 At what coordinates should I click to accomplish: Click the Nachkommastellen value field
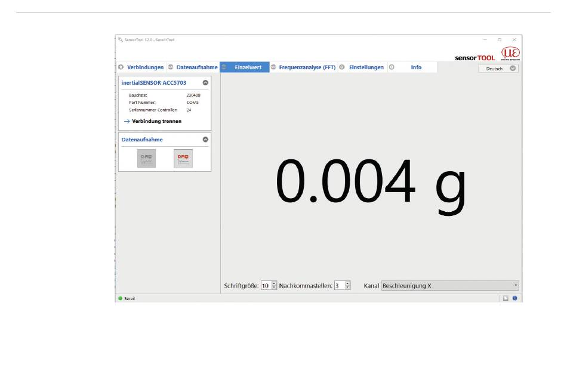click(x=340, y=286)
